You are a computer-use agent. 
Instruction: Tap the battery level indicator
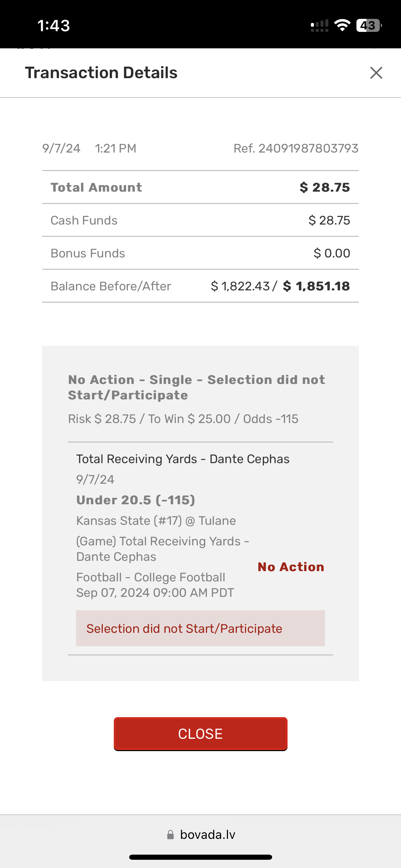tap(369, 25)
